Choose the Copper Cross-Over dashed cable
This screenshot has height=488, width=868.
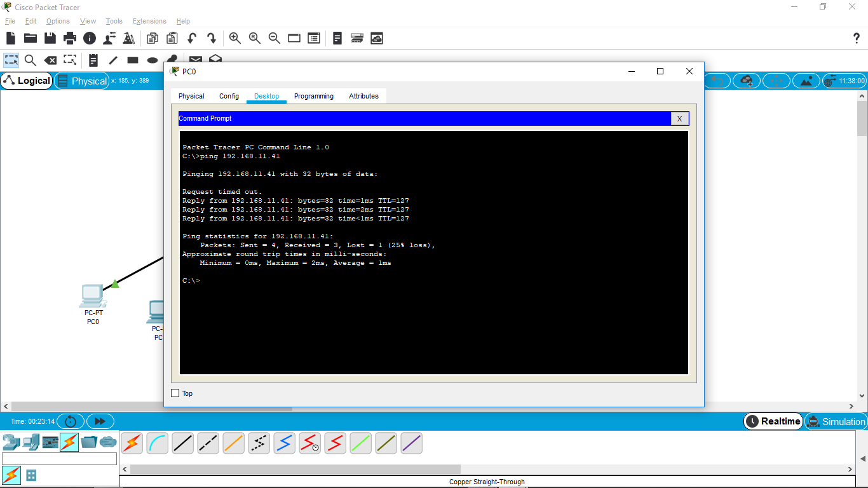[208, 443]
